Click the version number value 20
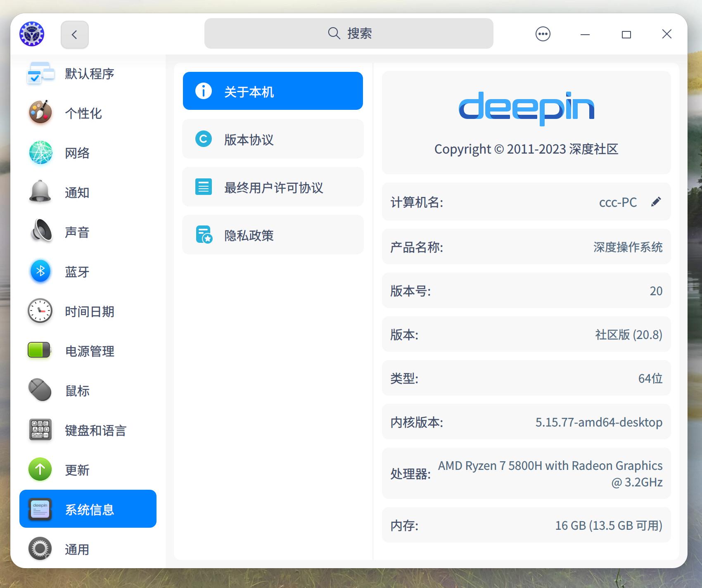This screenshot has height=588, width=702. pos(656,291)
